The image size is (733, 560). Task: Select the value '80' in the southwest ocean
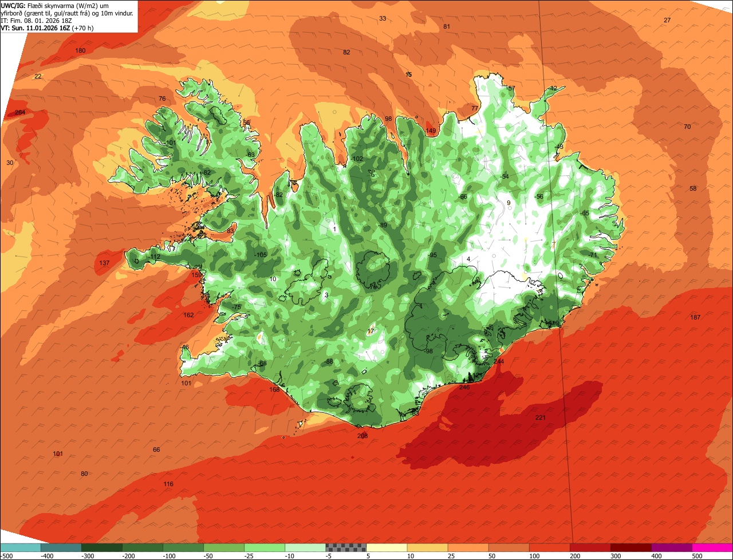[x=84, y=474]
